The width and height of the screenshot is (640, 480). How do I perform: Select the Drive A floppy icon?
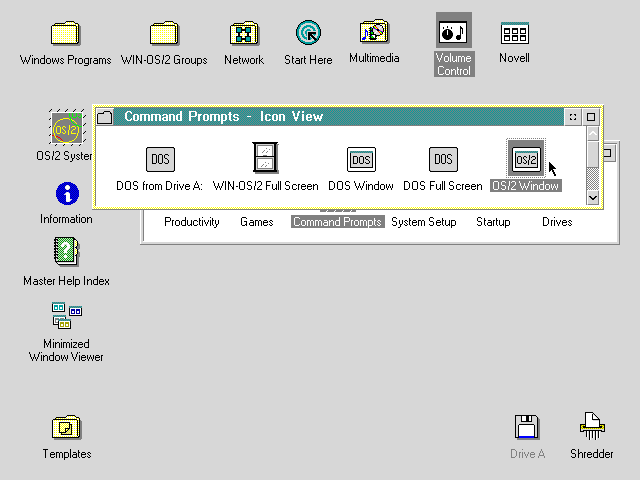coord(527,427)
